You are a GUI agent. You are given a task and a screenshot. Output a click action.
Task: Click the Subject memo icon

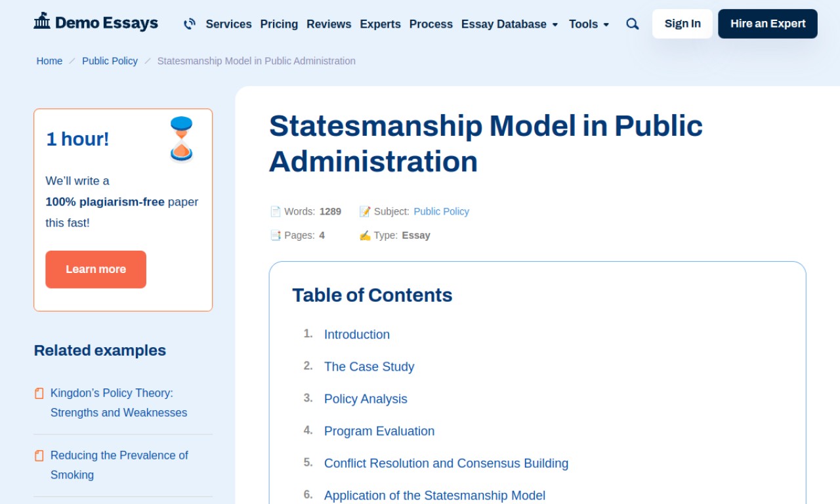tap(365, 211)
